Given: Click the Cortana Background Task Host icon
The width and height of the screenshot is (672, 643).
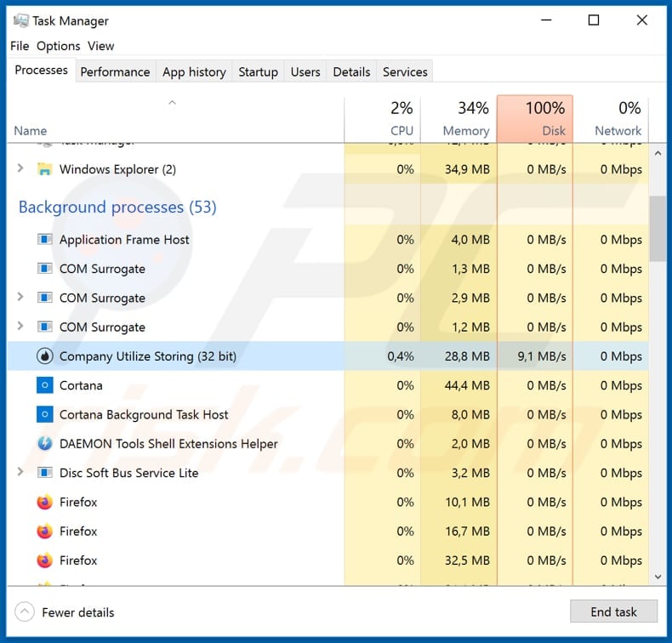Looking at the screenshot, I should pyautogui.click(x=44, y=414).
